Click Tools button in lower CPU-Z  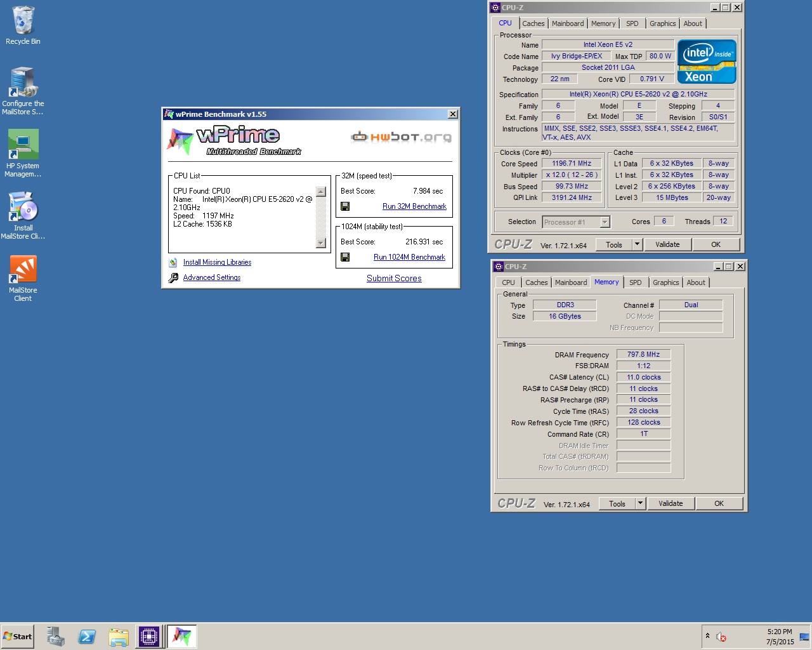[617, 503]
